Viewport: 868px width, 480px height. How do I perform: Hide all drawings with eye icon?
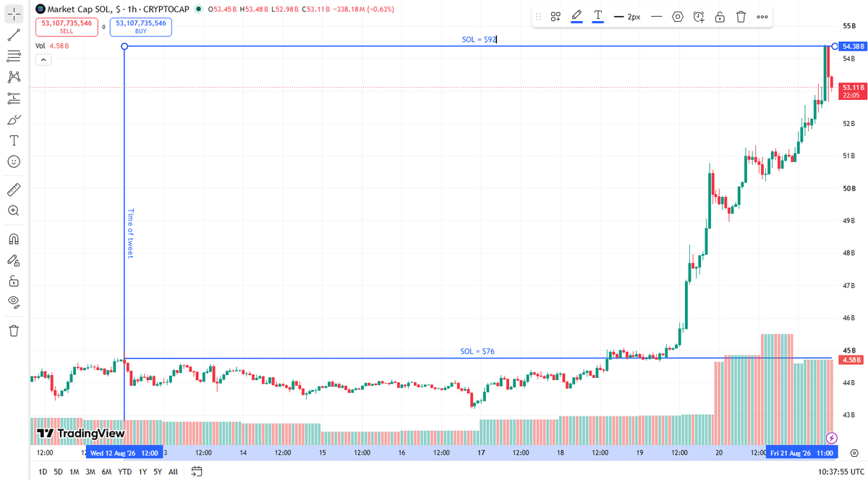point(14,302)
